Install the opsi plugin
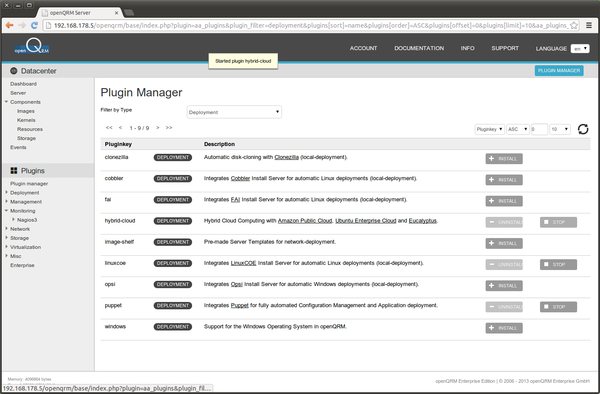The width and height of the screenshot is (600, 394). coord(504,286)
